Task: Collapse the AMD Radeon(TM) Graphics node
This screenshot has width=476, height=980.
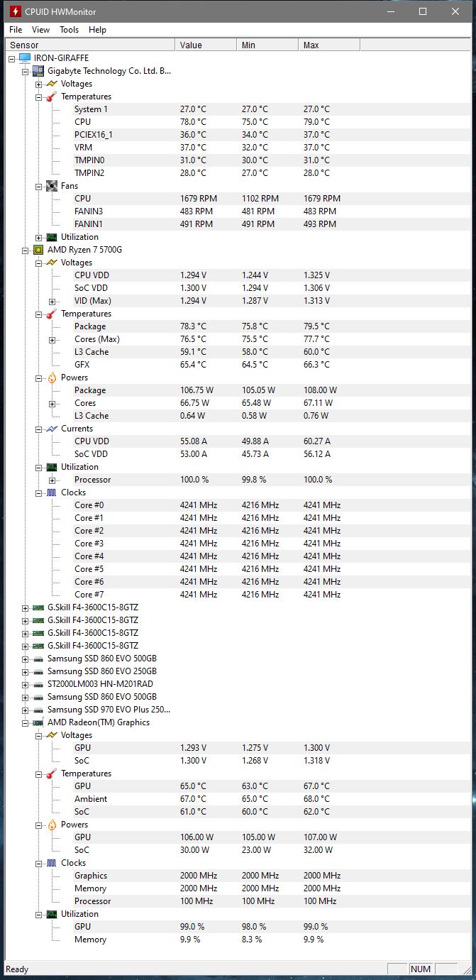Action: (x=26, y=722)
